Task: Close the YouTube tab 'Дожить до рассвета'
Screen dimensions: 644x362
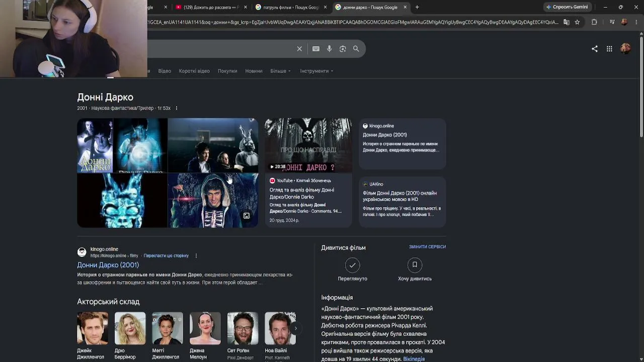Action: click(x=246, y=7)
